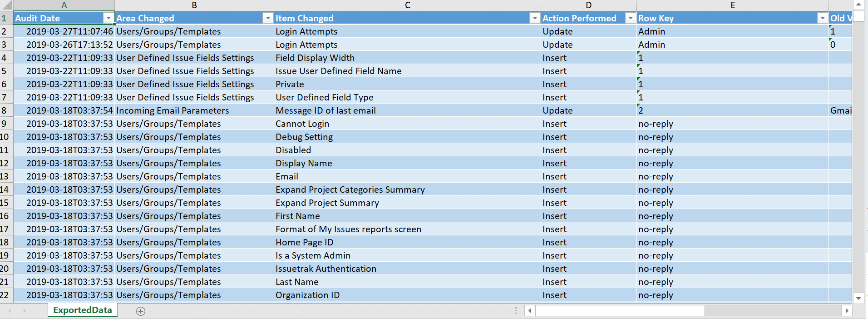Click the Cannot Login cell
868x319 pixels.
408,124
